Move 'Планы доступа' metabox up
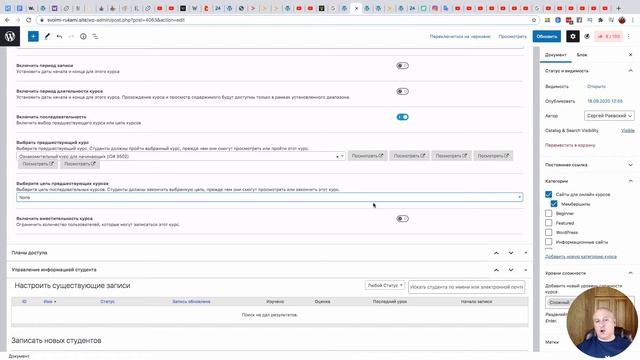This screenshot has height=360, width=640. pyautogui.click(x=496, y=253)
